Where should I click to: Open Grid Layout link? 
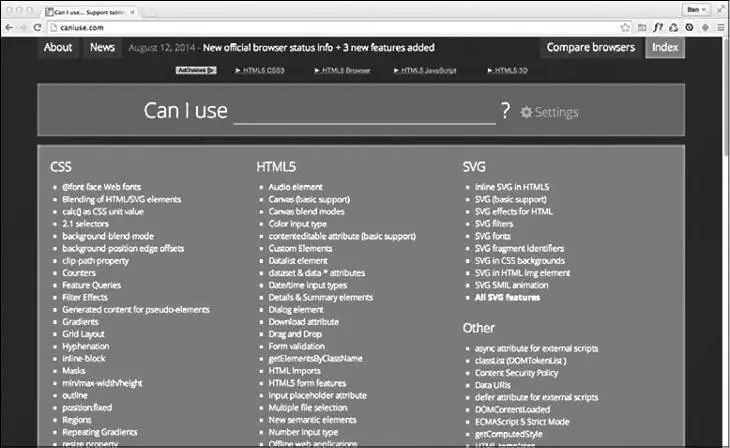83,334
